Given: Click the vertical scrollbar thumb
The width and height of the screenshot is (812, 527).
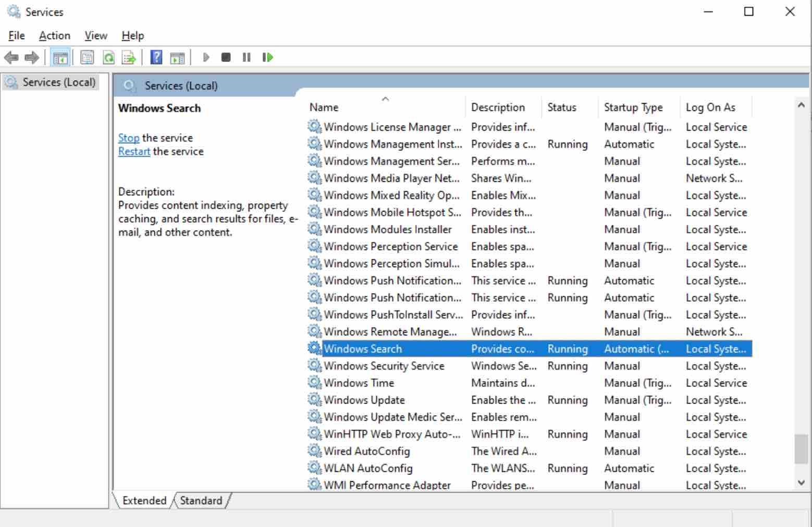Looking at the screenshot, I should [802, 449].
